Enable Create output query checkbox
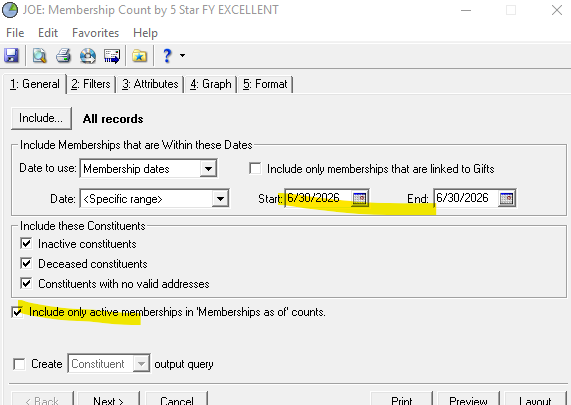 (19, 364)
